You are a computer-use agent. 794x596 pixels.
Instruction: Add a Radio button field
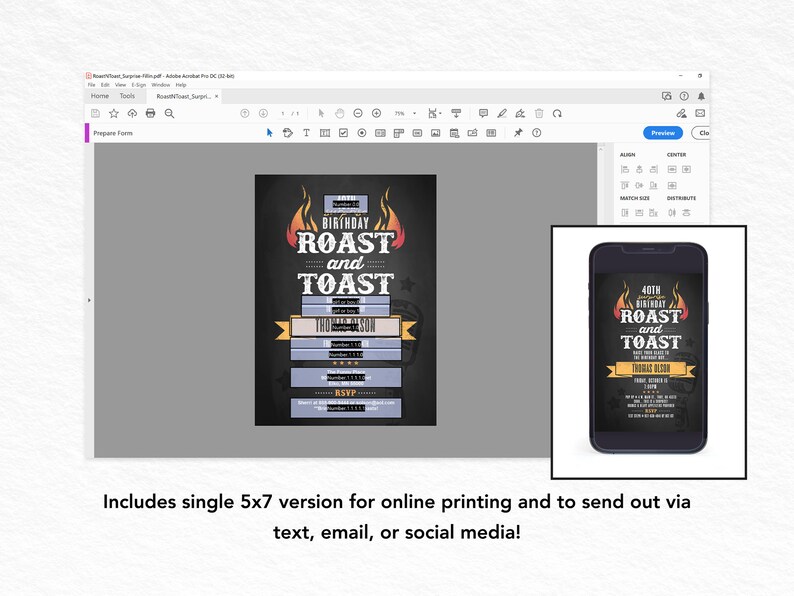[362, 133]
